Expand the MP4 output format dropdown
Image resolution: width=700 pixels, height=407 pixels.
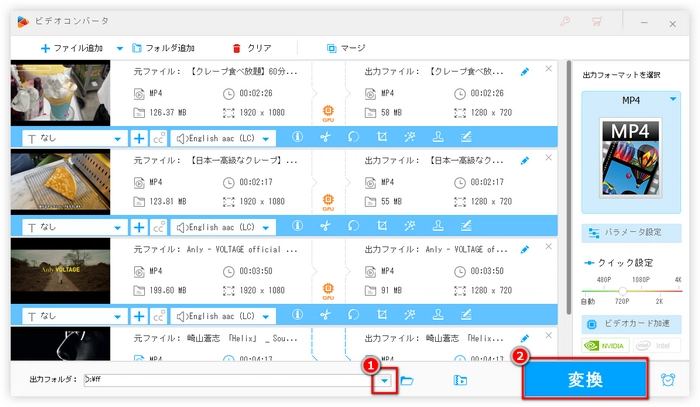coord(674,99)
